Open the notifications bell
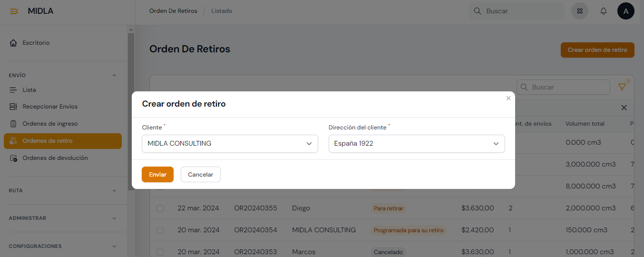Viewport: 644px width, 257px height. pyautogui.click(x=604, y=11)
